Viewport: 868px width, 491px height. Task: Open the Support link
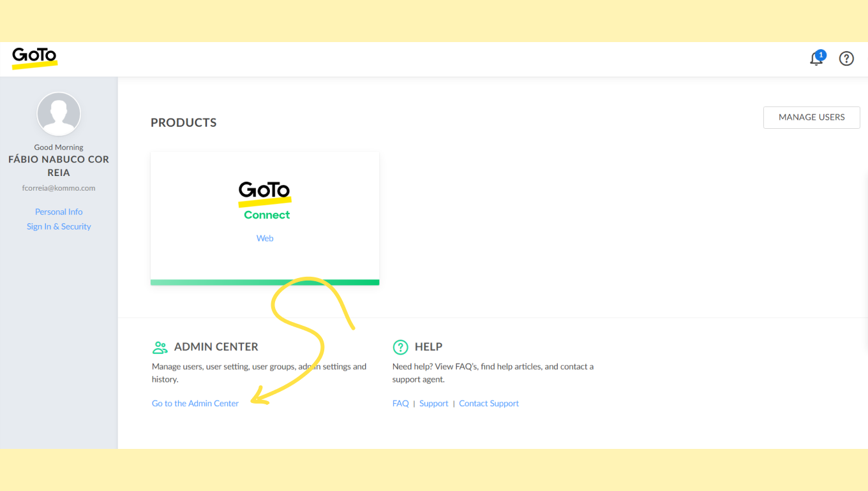point(434,404)
